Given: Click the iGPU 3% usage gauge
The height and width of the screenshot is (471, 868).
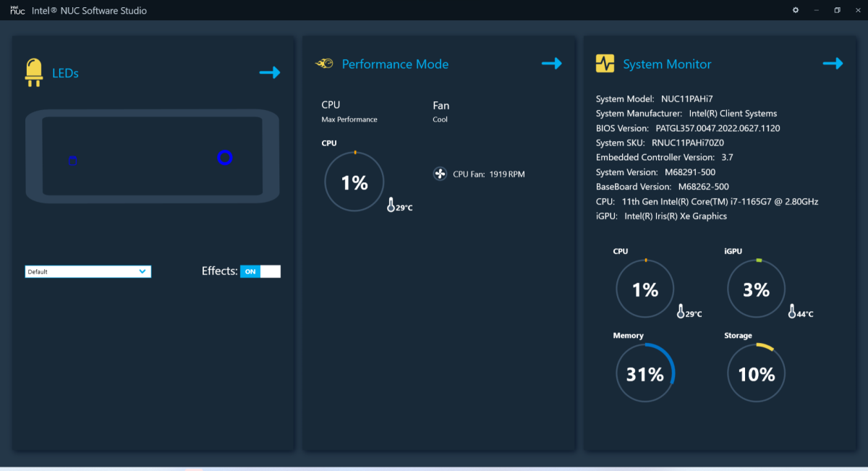Looking at the screenshot, I should pyautogui.click(x=756, y=289).
